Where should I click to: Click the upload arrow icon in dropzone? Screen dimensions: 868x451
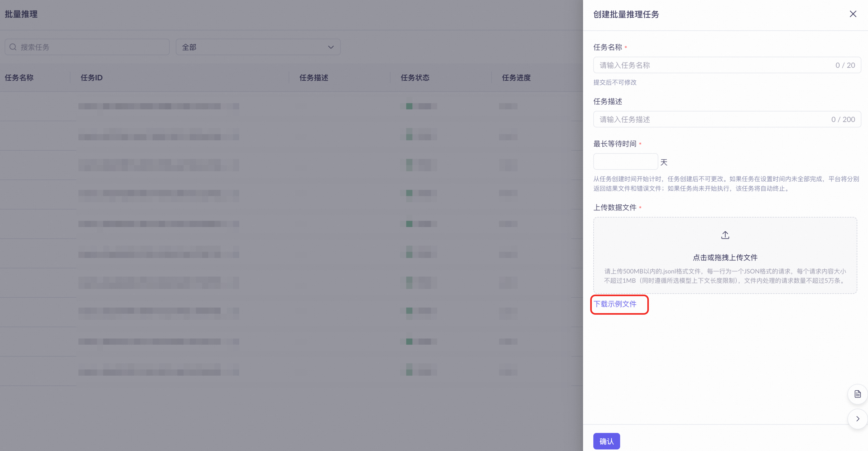point(725,235)
